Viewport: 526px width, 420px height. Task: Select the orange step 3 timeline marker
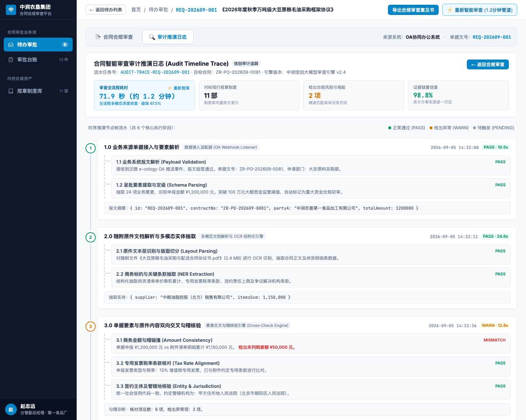coord(91,326)
